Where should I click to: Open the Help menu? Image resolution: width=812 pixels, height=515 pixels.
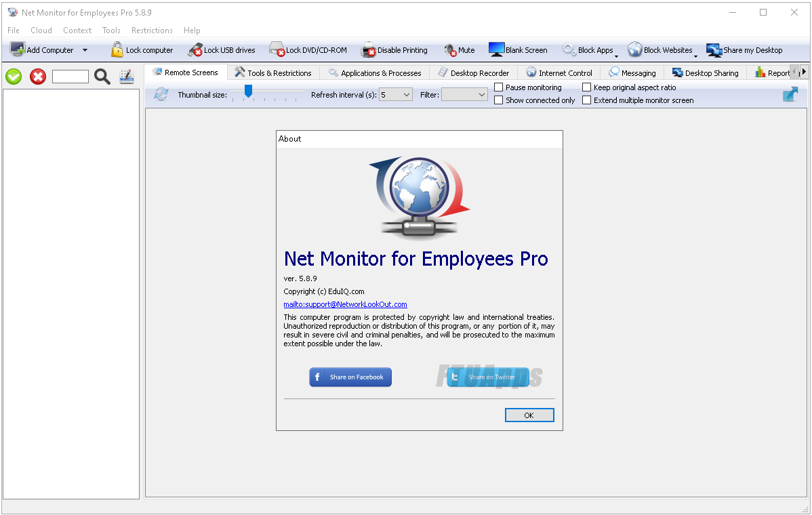192,30
